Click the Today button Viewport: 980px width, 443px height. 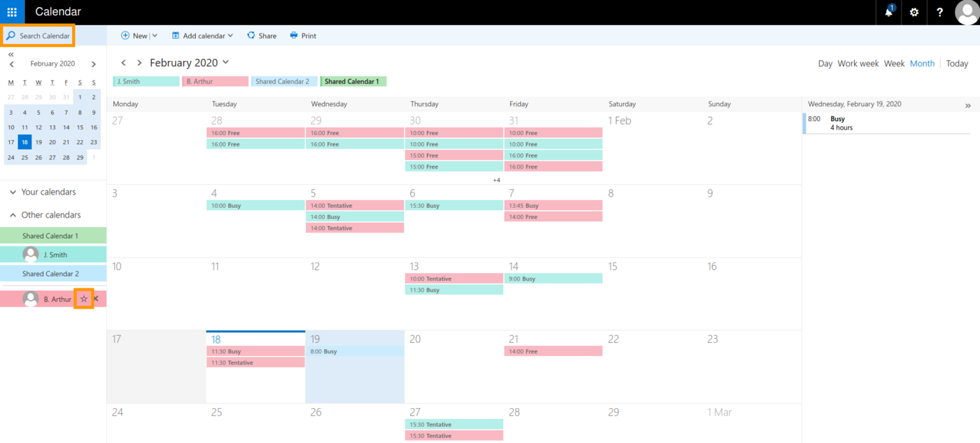956,63
